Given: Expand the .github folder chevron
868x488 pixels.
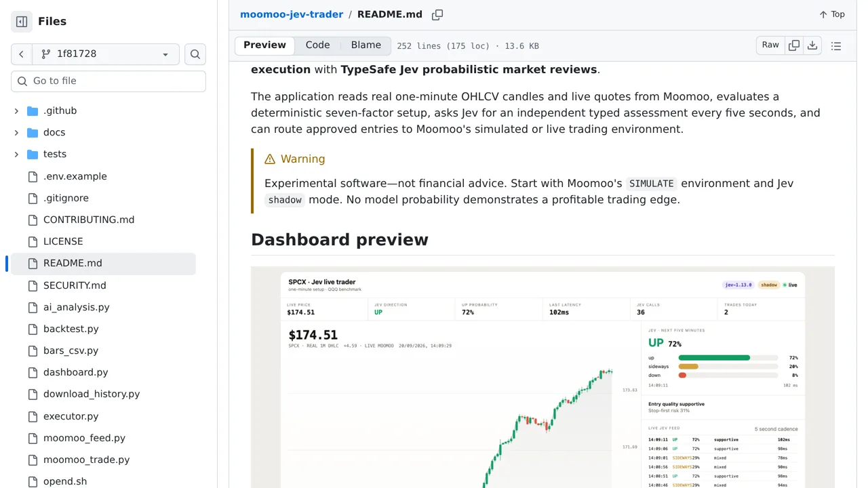Looking at the screenshot, I should click(16, 110).
